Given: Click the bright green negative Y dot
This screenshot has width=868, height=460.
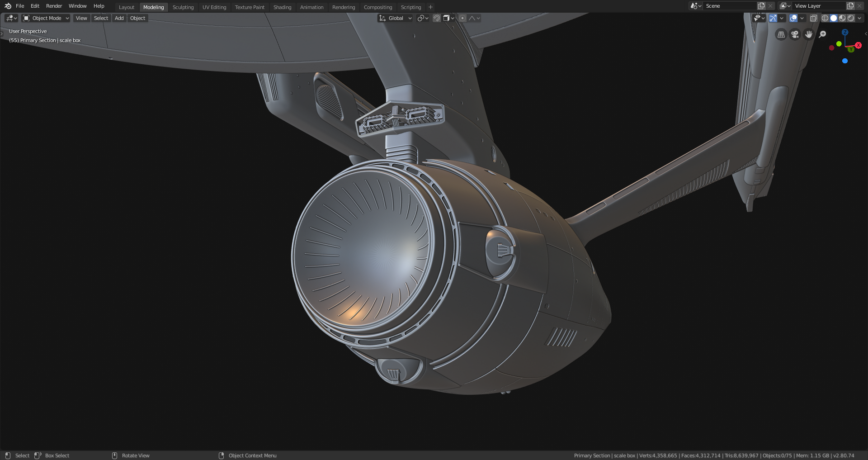Looking at the screenshot, I should 839,44.
